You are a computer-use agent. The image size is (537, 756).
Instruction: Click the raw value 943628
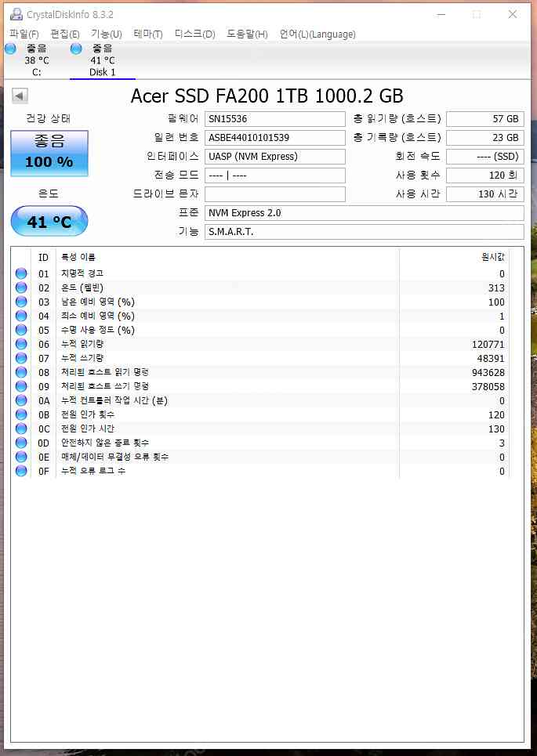(488, 373)
